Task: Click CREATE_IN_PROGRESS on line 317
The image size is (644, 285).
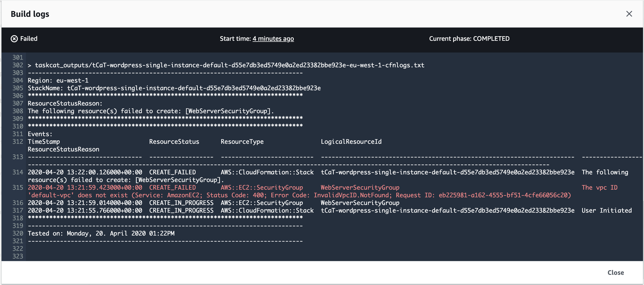Action: point(181,211)
